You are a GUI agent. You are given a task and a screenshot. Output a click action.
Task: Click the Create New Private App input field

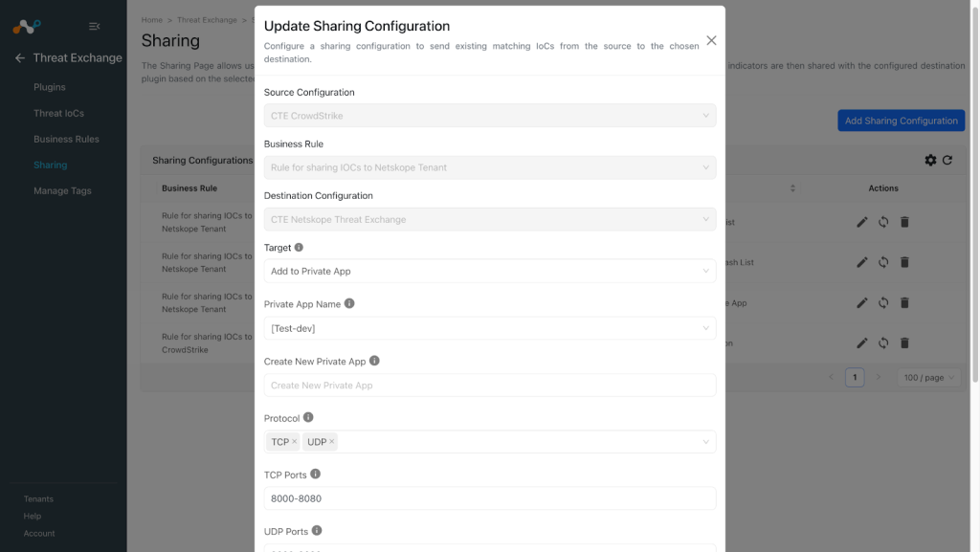pyautogui.click(x=490, y=386)
